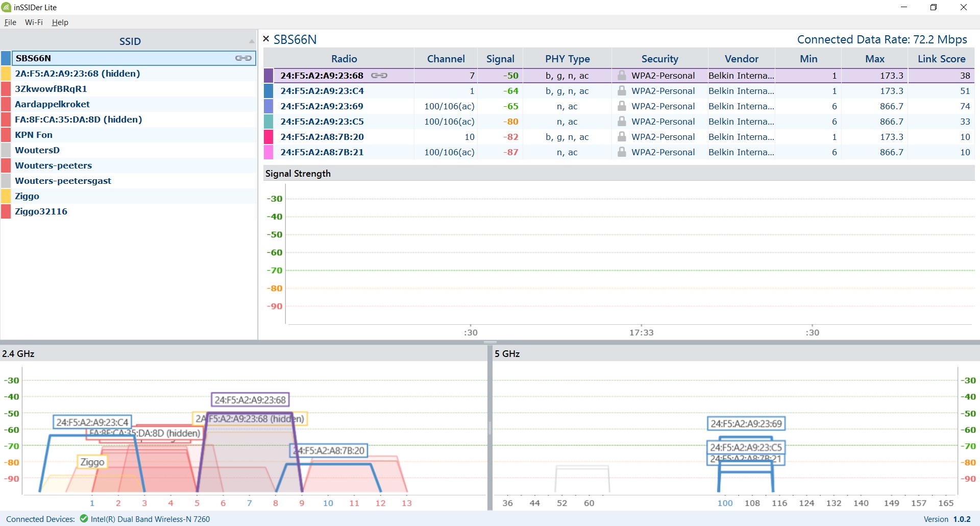Viewport: 980px width, 526px height.
Task: Click the link icon beside SBS66N SSID
Action: click(243, 58)
